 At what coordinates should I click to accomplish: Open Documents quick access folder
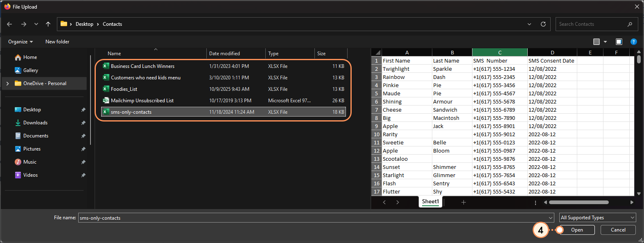36,136
